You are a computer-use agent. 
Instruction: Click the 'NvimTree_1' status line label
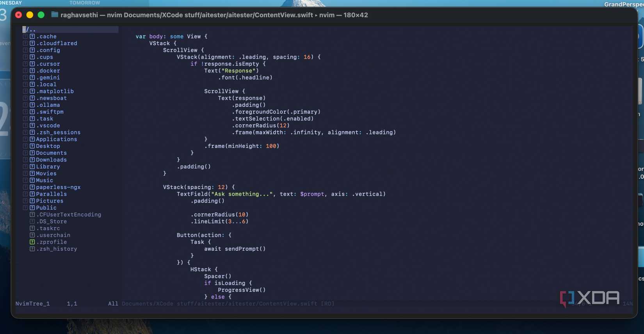33,304
